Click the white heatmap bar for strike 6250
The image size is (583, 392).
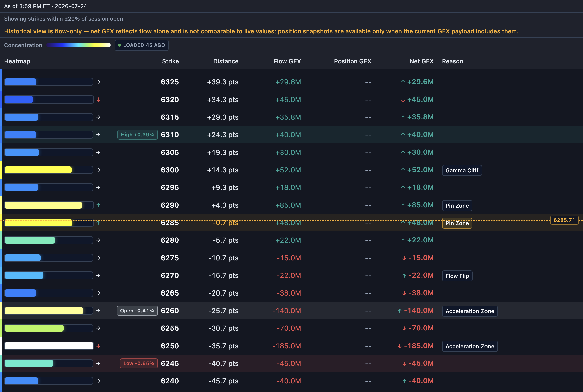[x=49, y=346]
